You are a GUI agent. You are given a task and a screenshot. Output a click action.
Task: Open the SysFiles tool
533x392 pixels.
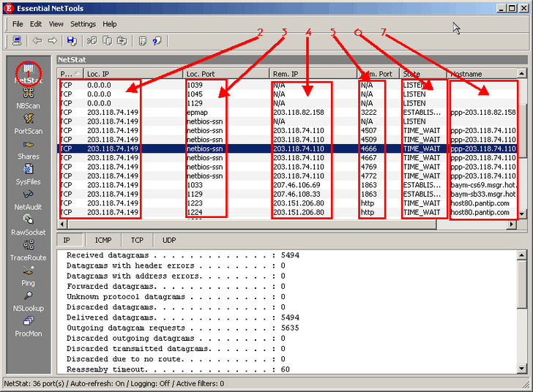tap(29, 175)
